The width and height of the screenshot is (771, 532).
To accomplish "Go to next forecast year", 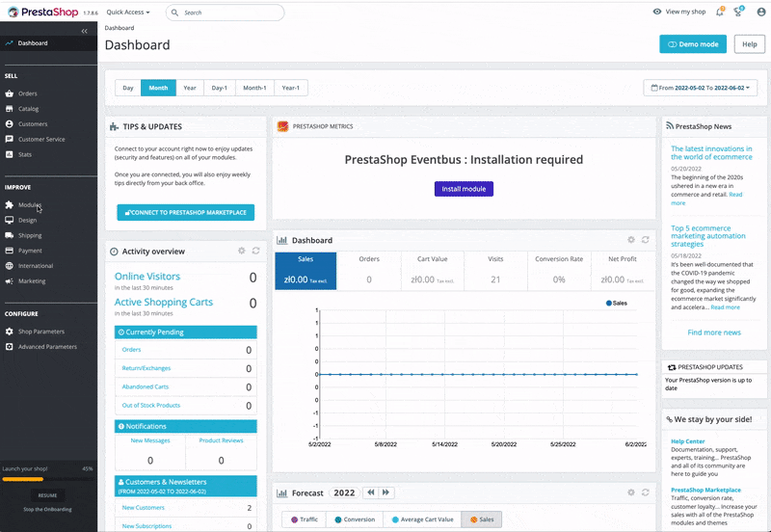I will [x=386, y=492].
